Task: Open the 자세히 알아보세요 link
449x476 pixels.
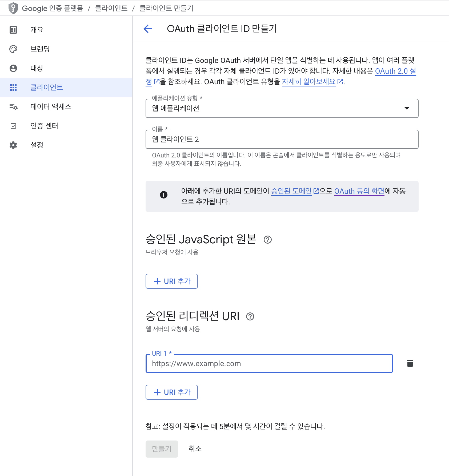Action: [308, 82]
